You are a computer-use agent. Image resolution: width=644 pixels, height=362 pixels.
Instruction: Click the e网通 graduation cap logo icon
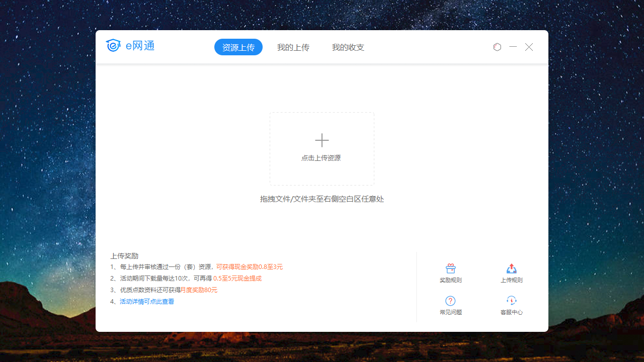coord(113,46)
